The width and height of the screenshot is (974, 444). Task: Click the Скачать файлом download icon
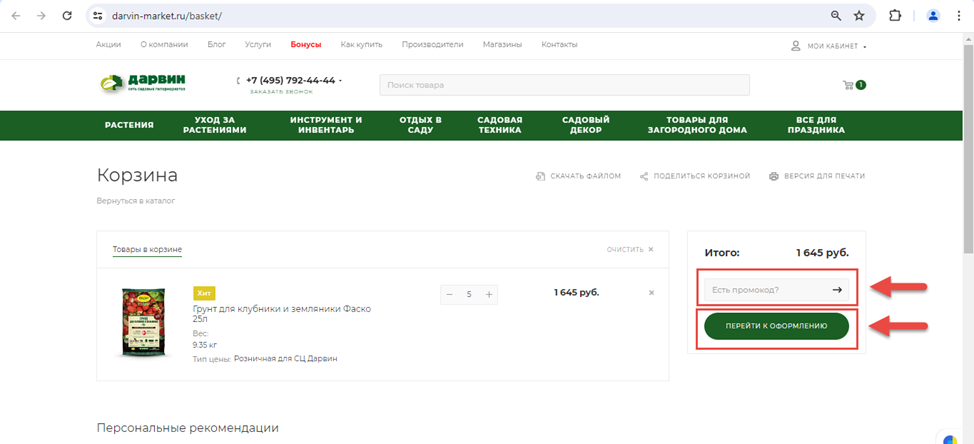(x=540, y=176)
